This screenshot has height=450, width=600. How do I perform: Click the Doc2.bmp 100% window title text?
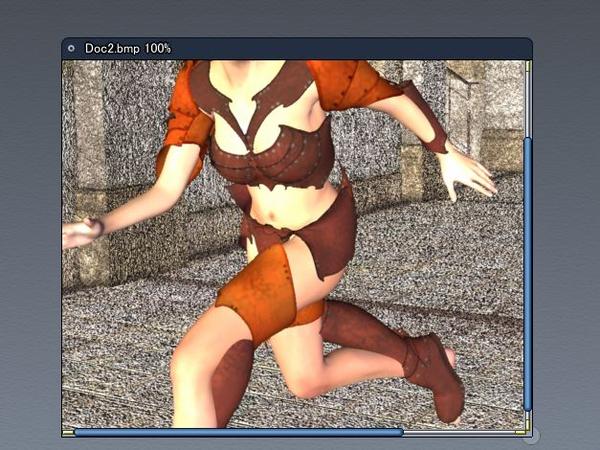128,49
